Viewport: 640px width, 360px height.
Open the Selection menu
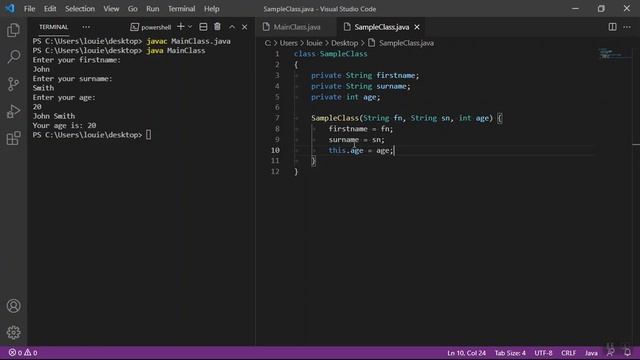pos(80,9)
